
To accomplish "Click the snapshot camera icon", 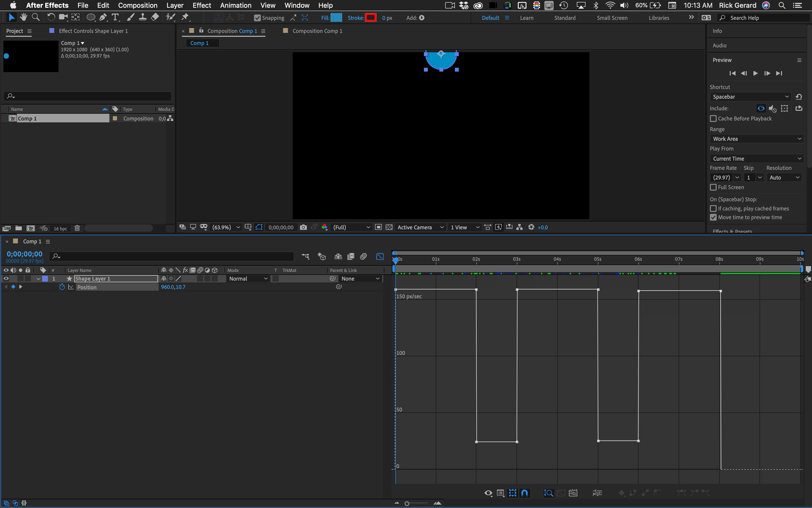I will 303,227.
